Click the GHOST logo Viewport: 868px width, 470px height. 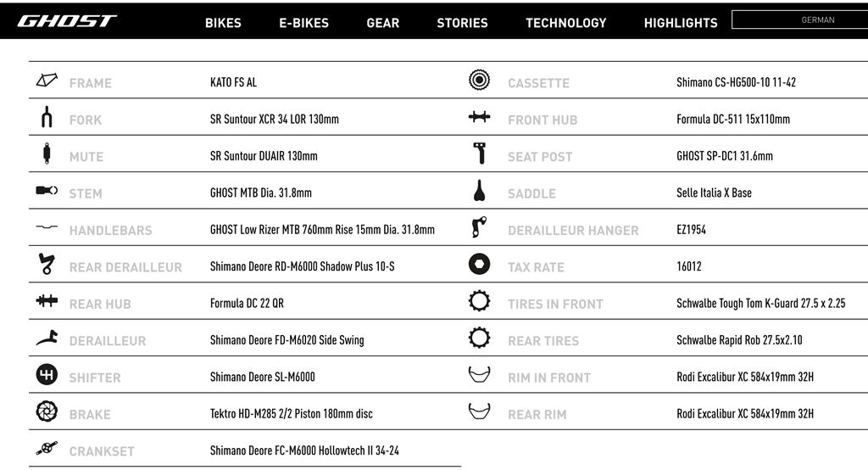point(67,21)
